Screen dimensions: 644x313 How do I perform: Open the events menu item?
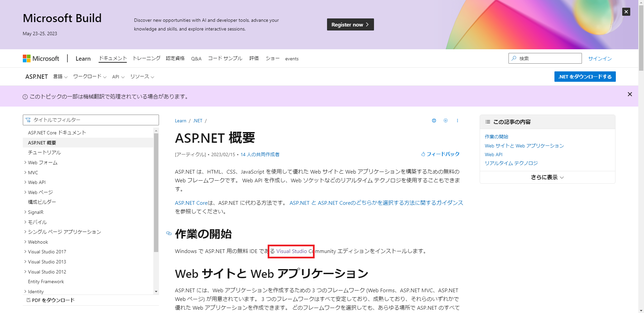pos(292,59)
